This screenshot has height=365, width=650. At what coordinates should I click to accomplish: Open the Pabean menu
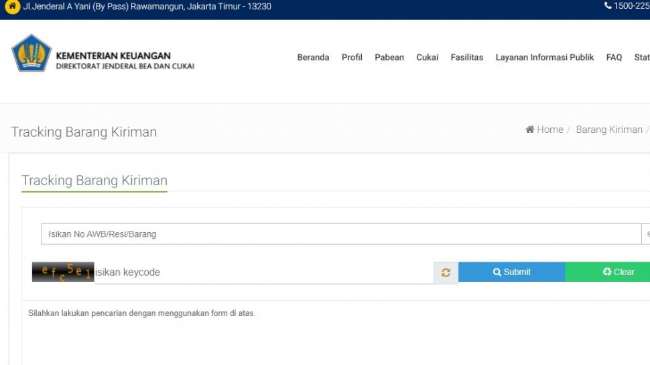point(389,57)
